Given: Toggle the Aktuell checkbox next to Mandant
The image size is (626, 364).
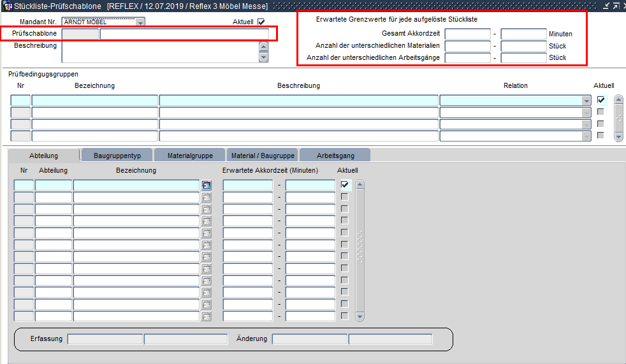Looking at the screenshot, I should (x=261, y=22).
